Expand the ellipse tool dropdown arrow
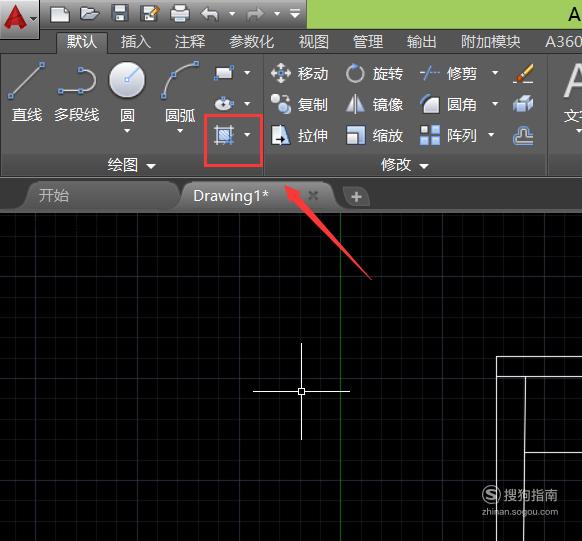Image resolution: width=582 pixels, height=541 pixels. pos(247,104)
